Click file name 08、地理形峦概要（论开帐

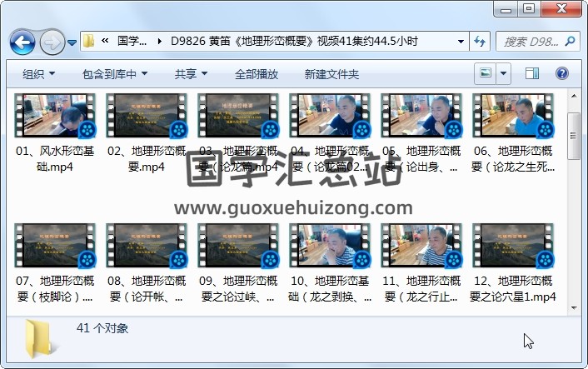pos(147,289)
